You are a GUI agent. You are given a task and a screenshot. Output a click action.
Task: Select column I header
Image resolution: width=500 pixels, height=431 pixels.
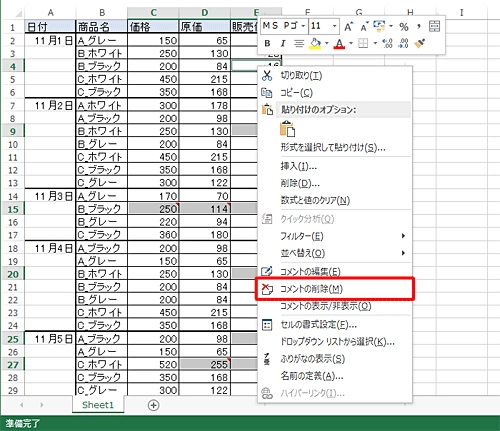pos(462,13)
